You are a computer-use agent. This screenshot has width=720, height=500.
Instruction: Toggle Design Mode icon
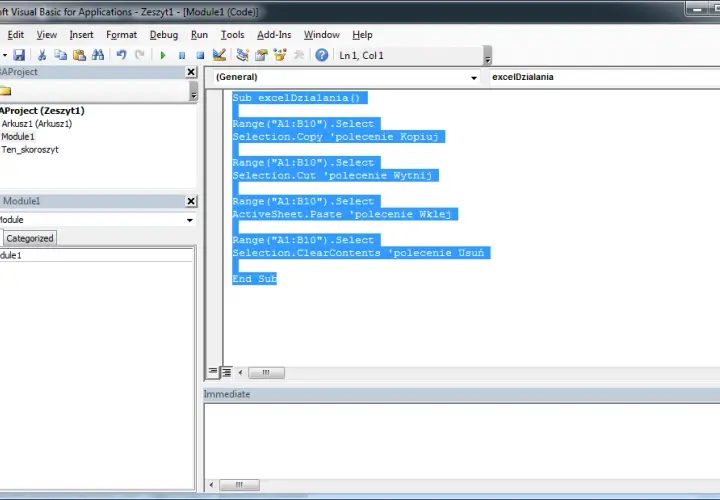(219, 55)
